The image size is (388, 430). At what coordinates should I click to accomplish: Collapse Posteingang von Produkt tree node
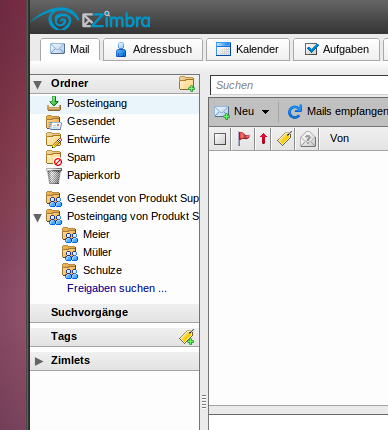38,218
